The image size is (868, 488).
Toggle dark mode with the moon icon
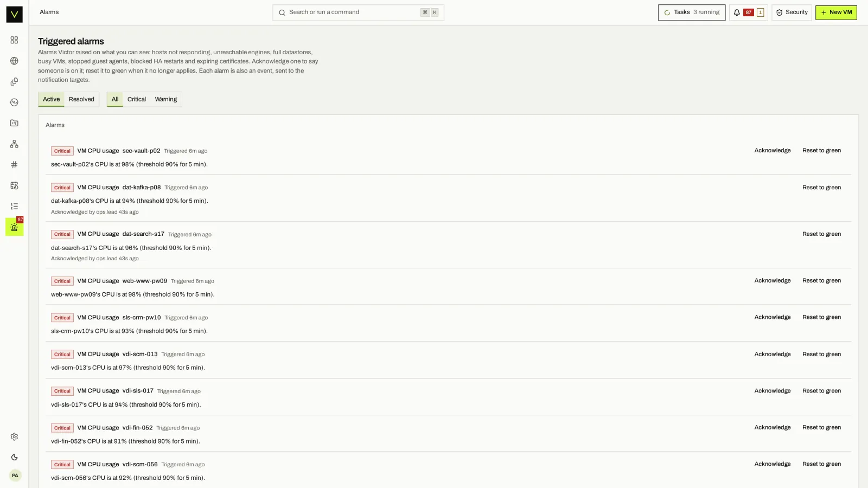point(14,458)
